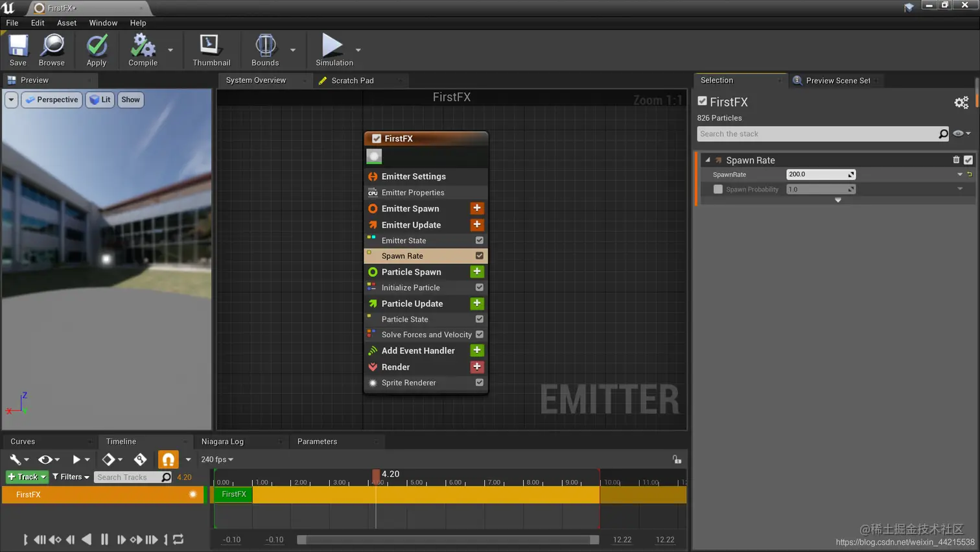This screenshot has width=980, height=552.
Task: Toggle the timeline lock icon
Action: [677, 459]
